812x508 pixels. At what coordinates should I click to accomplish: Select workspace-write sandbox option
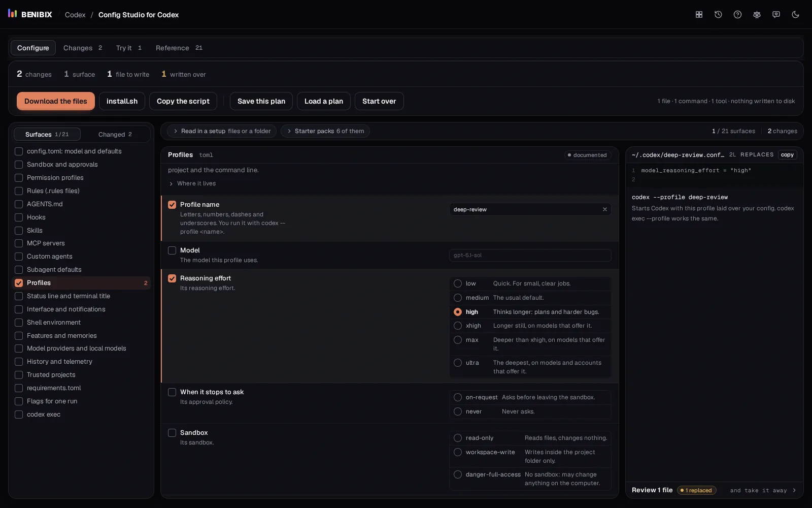point(530,456)
